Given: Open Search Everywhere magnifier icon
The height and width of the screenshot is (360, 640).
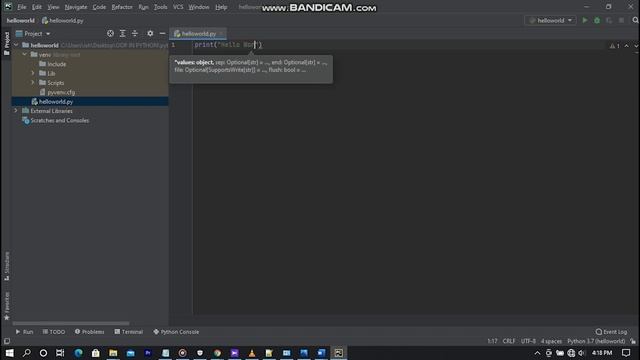Looking at the screenshot, I should click(635, 20).
